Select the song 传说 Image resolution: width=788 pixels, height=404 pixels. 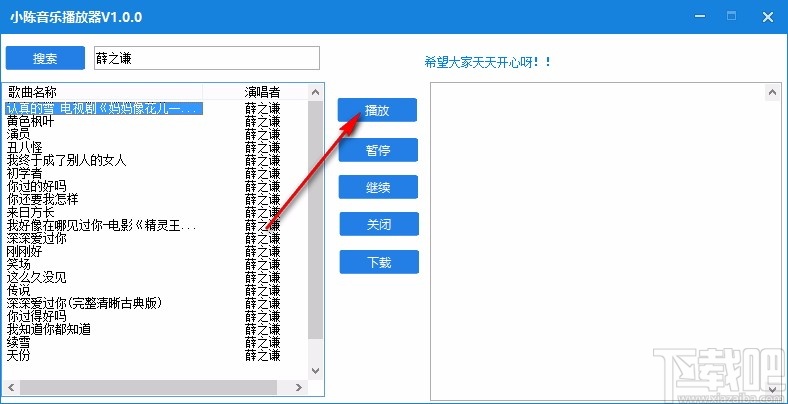[x=18, y=290]
